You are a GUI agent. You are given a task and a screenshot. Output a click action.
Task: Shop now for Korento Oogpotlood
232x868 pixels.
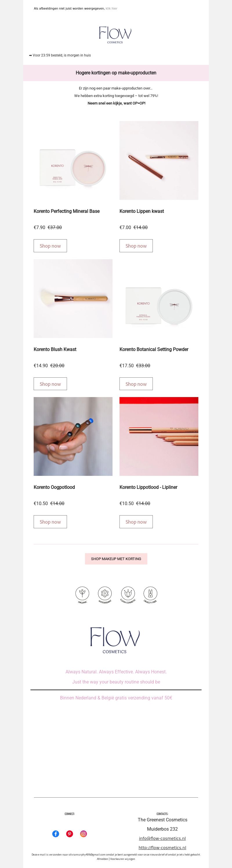[x=50, y=522]
